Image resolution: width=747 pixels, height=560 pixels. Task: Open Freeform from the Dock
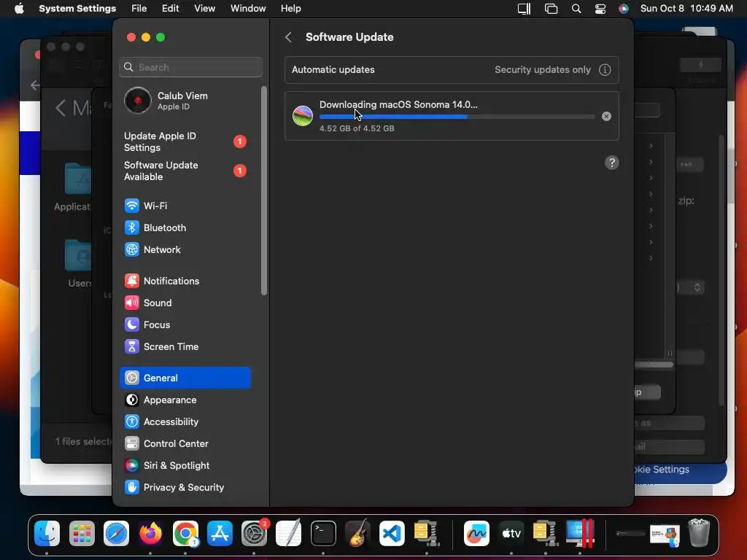coord(477,533)
